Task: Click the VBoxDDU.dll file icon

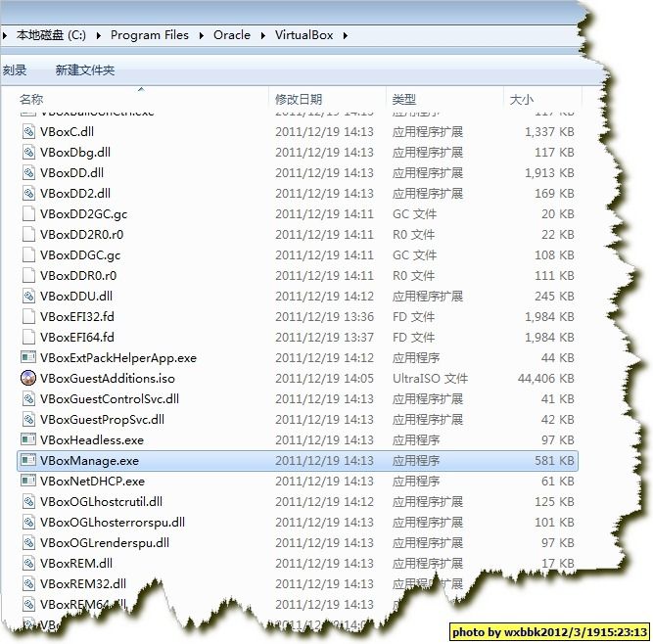Action: (28, 296)
